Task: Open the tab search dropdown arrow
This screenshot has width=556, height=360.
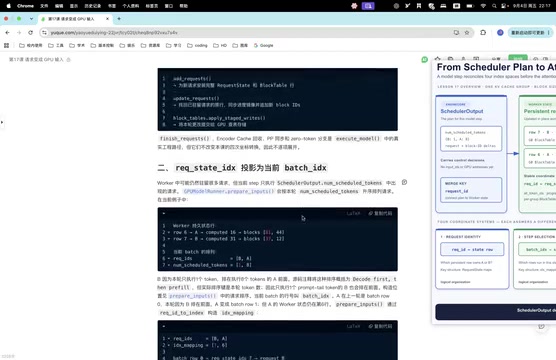Action: (x=31, y=19)
